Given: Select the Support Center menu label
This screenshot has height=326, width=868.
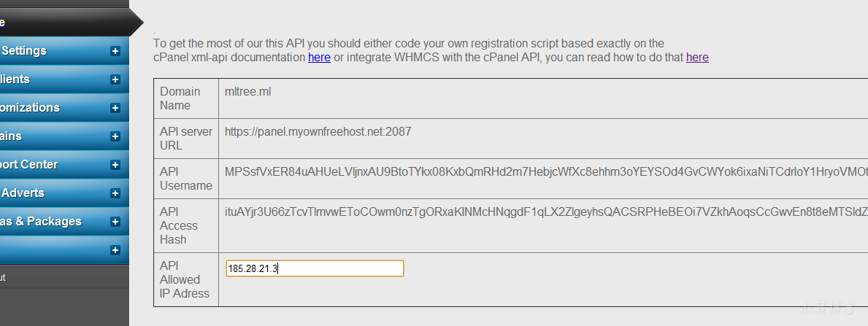Looking at the screenshot, I should (x=28, y=164).
